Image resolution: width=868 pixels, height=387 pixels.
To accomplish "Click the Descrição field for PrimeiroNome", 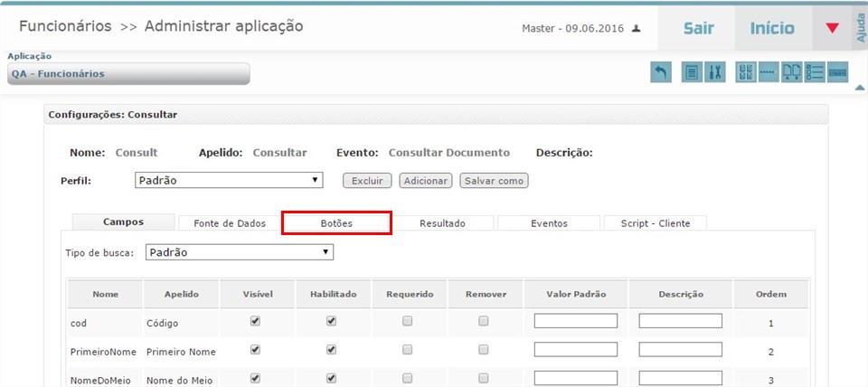I will 680,350.
